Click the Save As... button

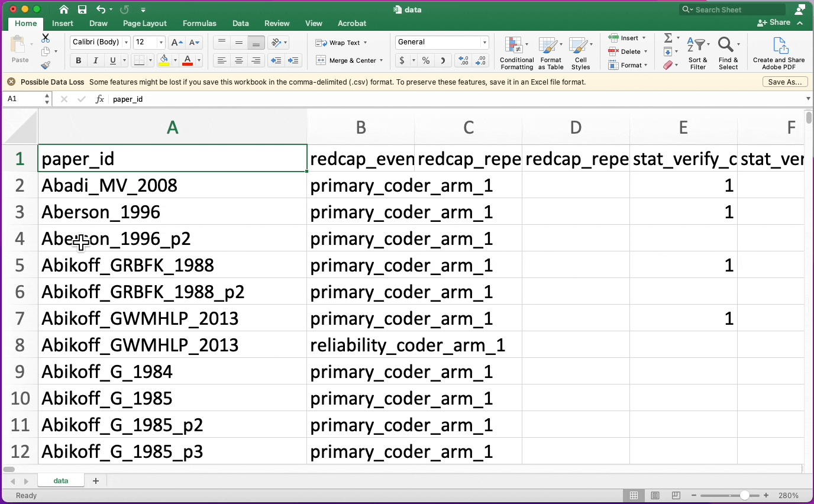pos(784,82)
